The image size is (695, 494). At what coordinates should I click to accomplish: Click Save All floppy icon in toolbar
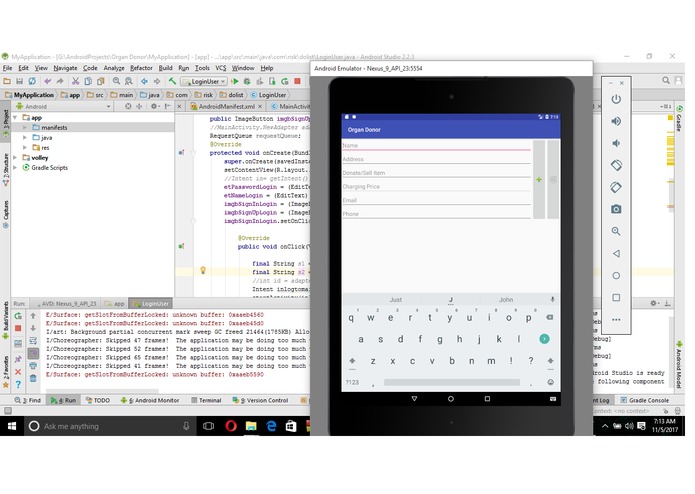tap(20, 81)
